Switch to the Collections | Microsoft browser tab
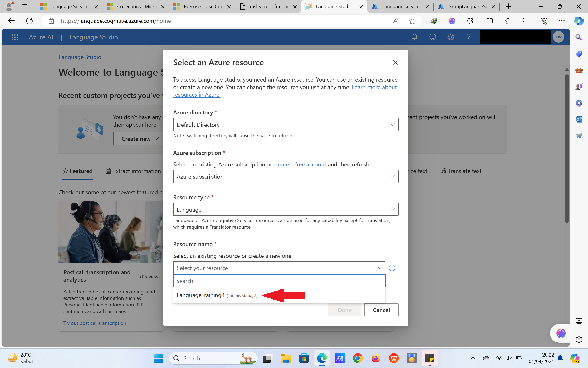Viewport: 588px width, 368px height. [135, 7]
